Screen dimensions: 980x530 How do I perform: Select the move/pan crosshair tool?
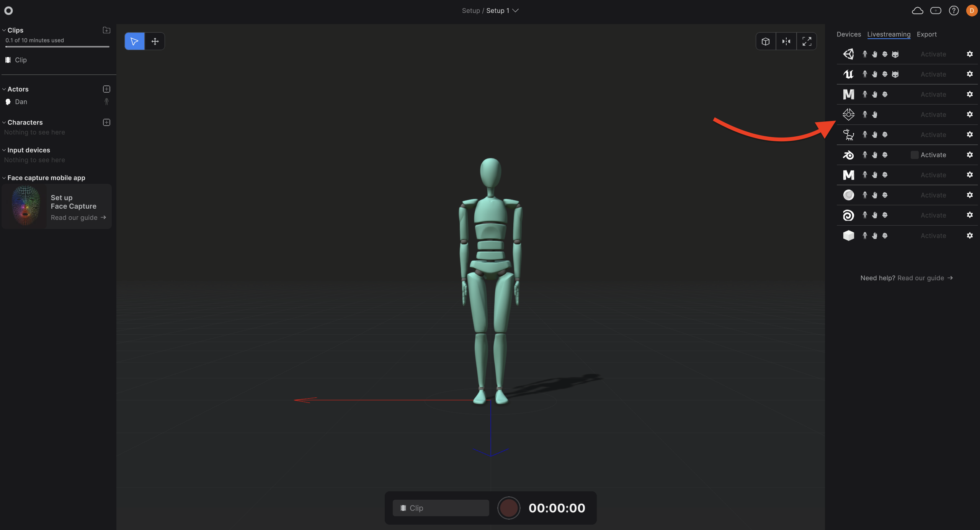[155, 41]
